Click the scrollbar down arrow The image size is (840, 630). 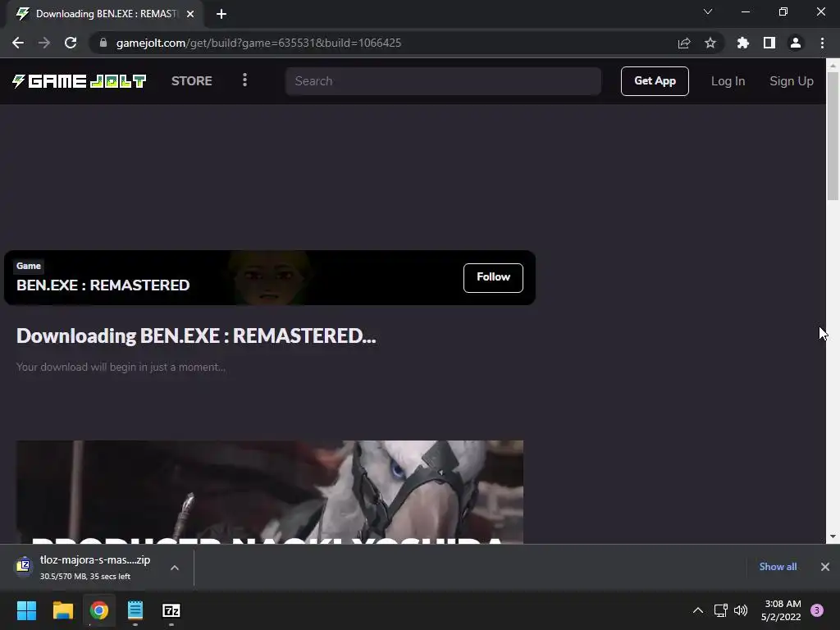(833, 536)
